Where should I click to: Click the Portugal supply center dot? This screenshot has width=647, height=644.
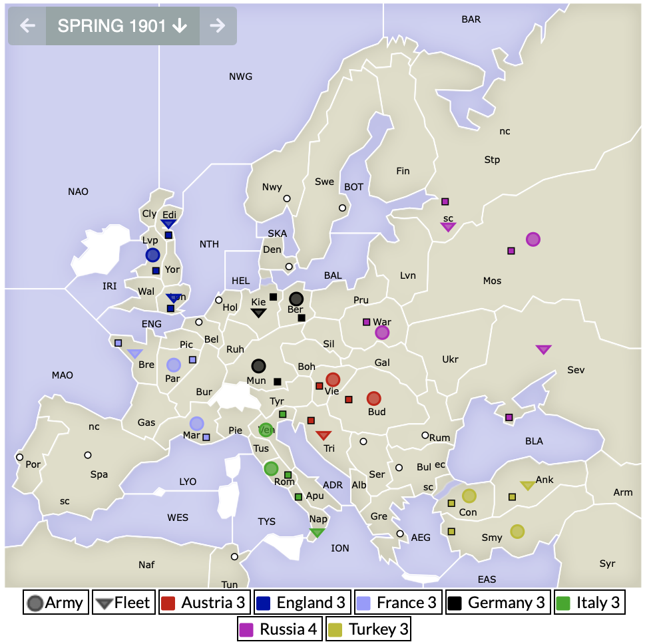tap(19, 457)
